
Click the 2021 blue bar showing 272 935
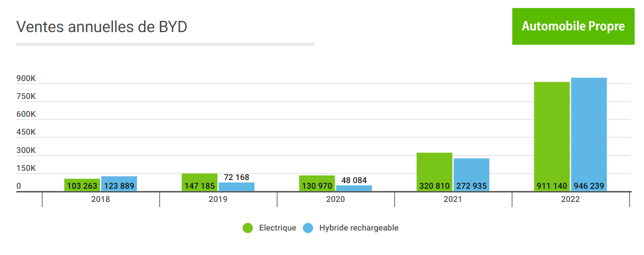(x=471, y=175)
